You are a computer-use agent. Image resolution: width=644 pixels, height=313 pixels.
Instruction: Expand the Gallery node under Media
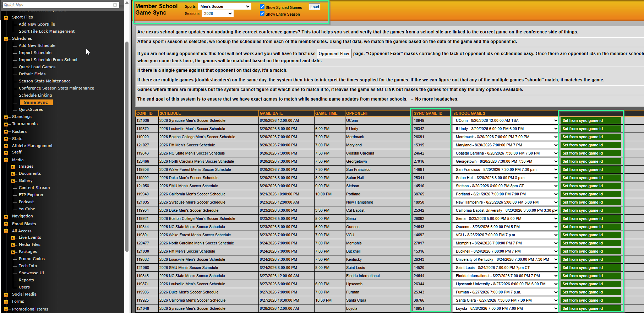13,181
